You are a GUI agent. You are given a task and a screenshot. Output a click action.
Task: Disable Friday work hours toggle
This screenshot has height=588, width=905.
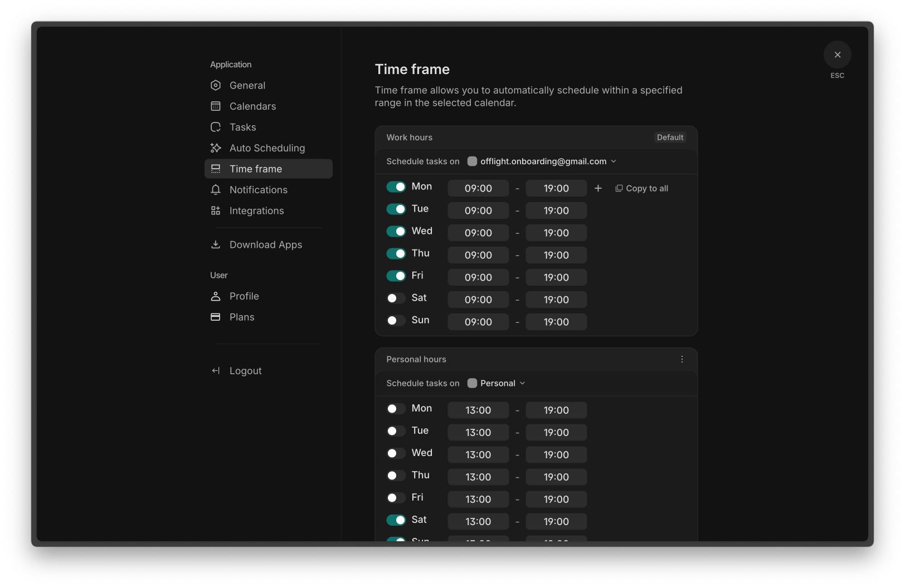pyautogui.click(x=396, y=276)
